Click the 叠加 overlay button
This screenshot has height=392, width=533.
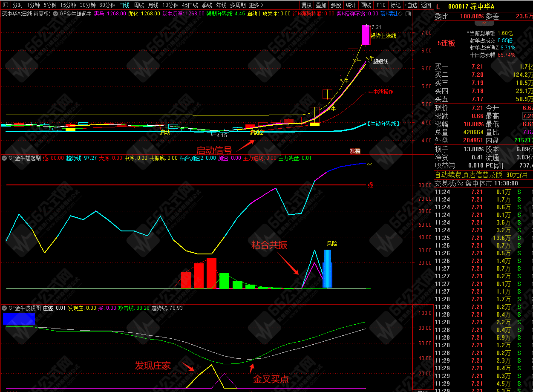pos(321,5)
